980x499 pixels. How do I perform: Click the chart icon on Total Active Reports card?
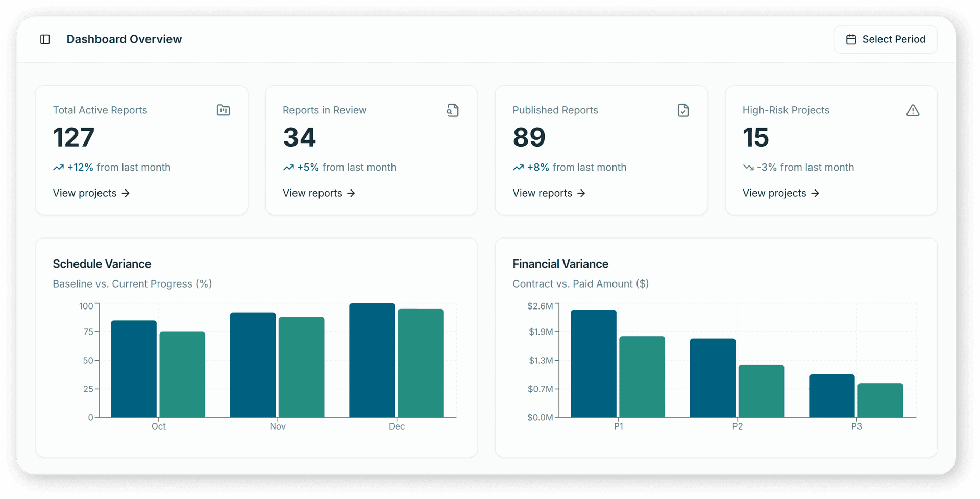[x=224, y=110]
